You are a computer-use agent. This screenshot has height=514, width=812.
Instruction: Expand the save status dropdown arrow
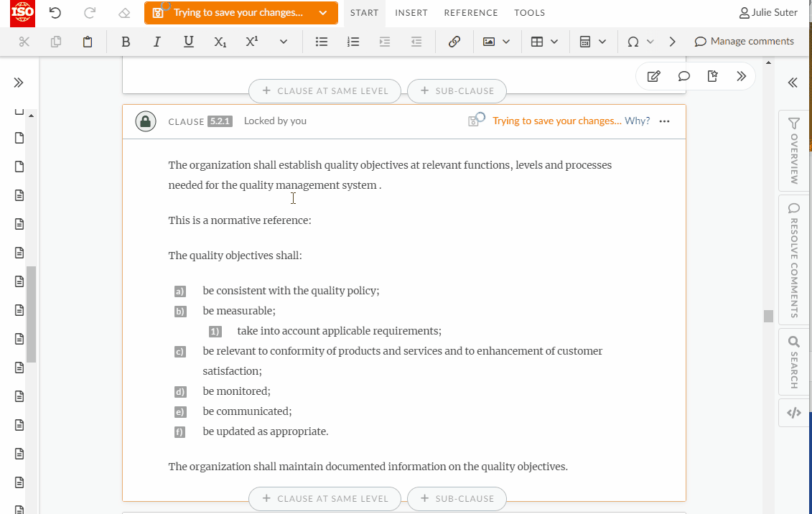coord(323,13)
